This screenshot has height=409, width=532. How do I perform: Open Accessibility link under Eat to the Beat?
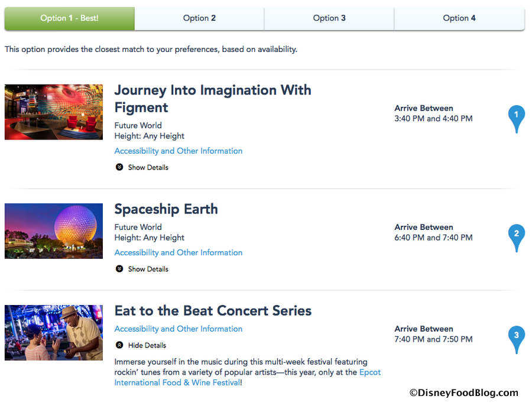coord(179,329)
